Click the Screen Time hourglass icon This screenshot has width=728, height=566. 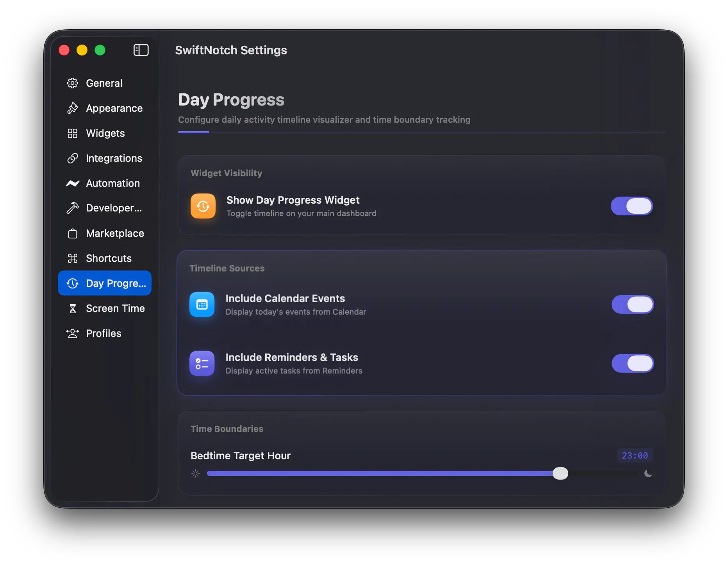(73, 308)
